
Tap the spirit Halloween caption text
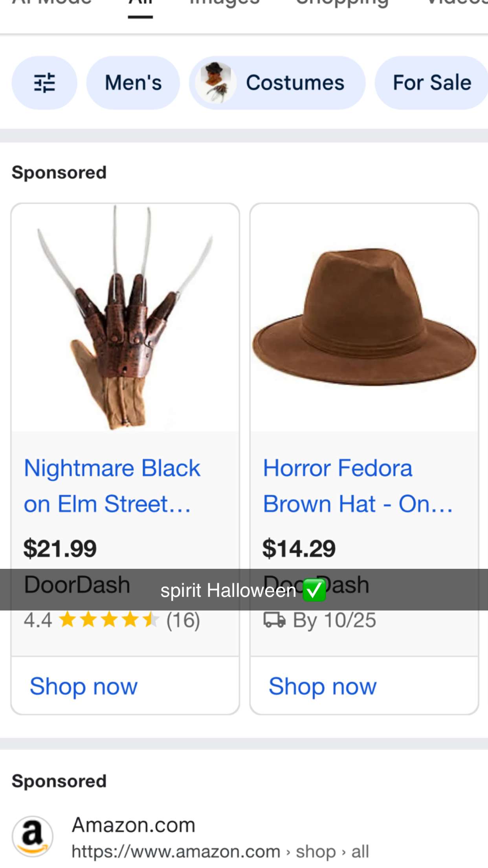[x=228, y=590]
